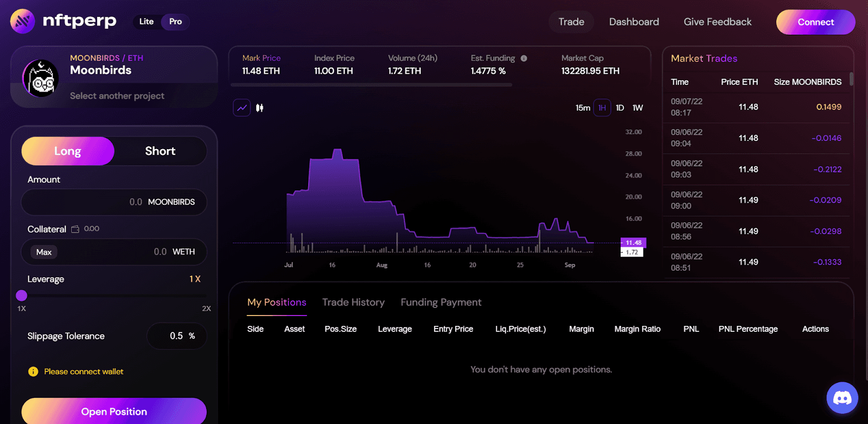Click the Connect wallet button
868x424 pixels.
[816, 22]
